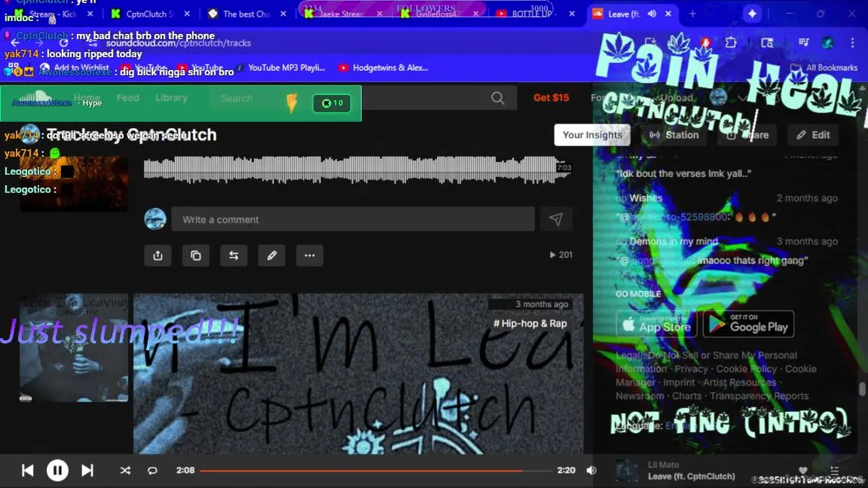Viewport: 868px width, 488px height.
Task: Close the 'Leave (ft.' browser tab
Action: pos(669,14)
